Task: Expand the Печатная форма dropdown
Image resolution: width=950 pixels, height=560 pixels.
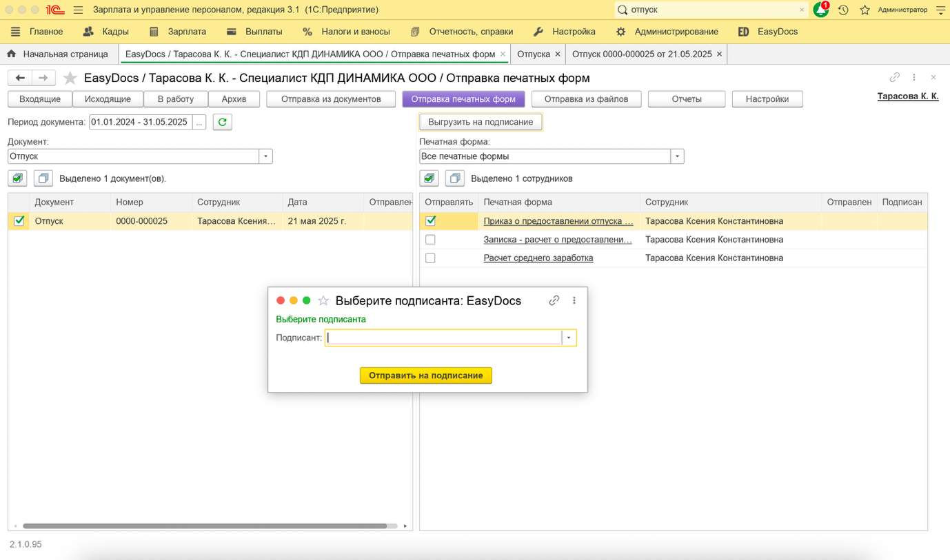Action: point(677,156)
